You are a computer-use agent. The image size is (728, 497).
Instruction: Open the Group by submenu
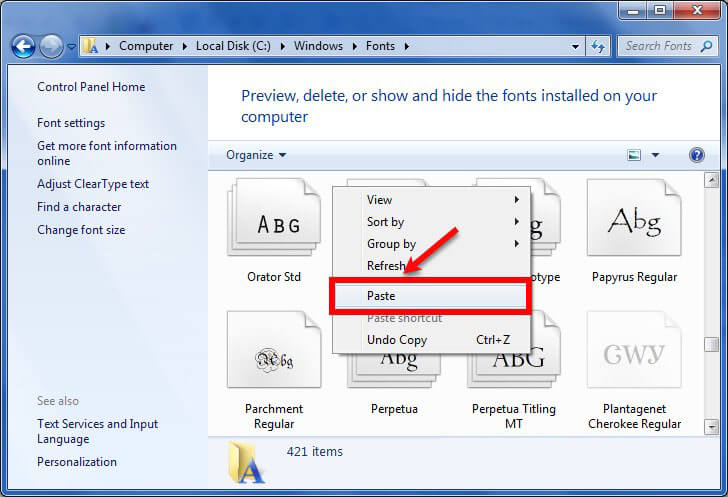(432, 243)
